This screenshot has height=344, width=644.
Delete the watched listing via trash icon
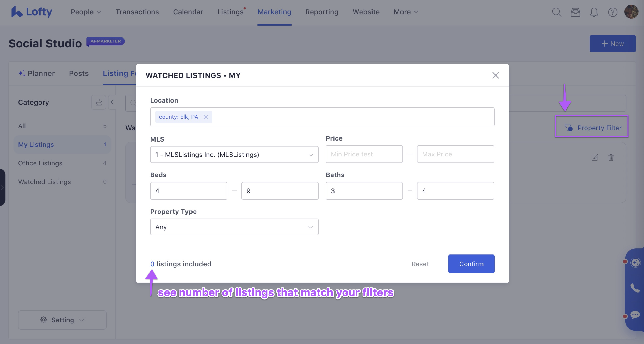(x=611, y=158)
